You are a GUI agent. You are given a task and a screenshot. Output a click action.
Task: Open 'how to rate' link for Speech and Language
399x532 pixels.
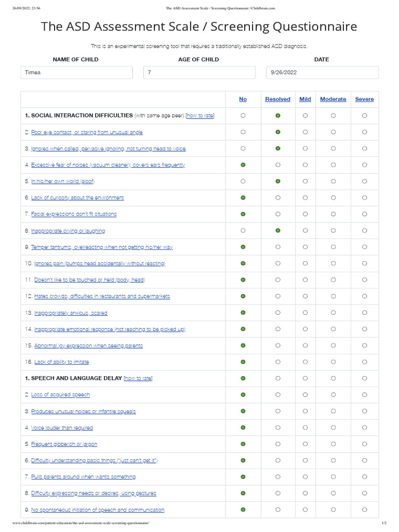point(138,378)
